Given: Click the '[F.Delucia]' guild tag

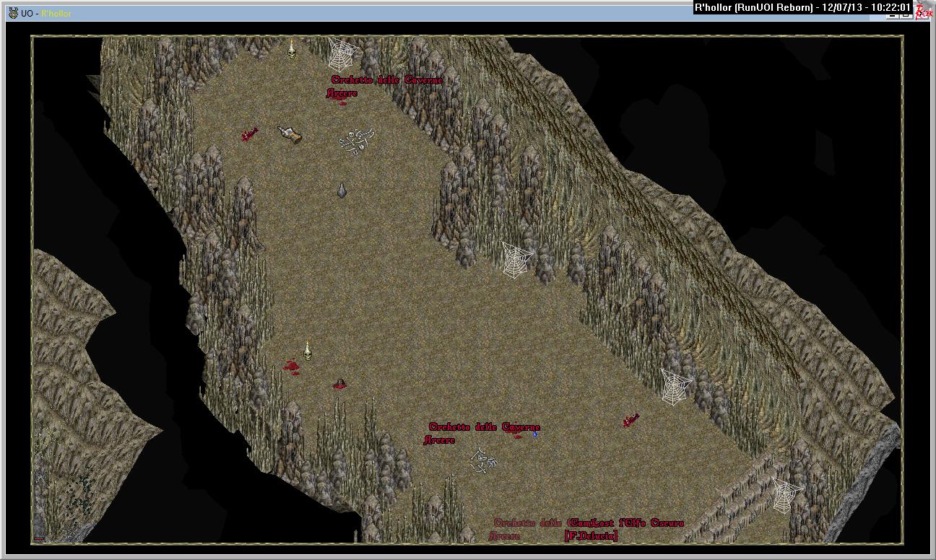Looking at the screenshot, I should (591, 535).
